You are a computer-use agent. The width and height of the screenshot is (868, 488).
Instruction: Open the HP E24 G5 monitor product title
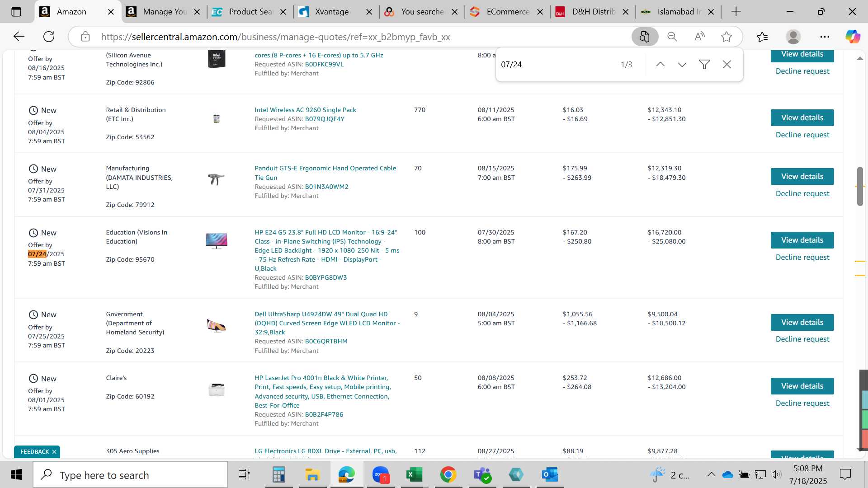coord(327,250)
